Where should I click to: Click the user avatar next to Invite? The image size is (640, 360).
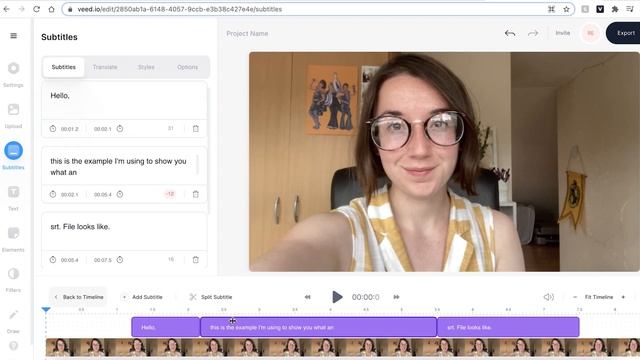click(x=590, y=33)
